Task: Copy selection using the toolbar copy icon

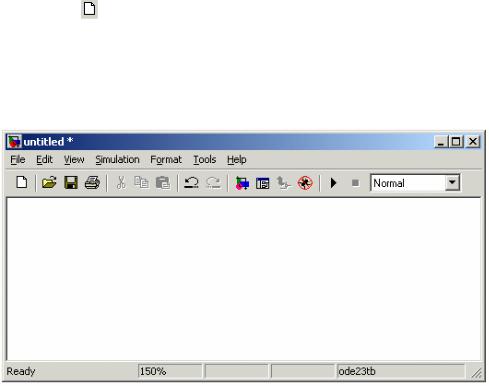Action: tap(141, 183)
